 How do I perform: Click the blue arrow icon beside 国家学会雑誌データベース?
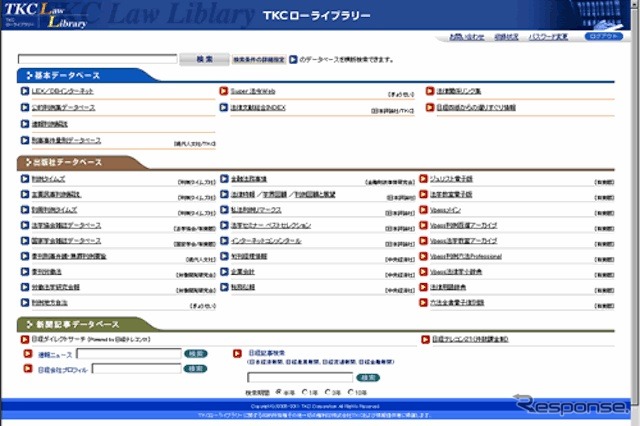[x=25, y=241]
